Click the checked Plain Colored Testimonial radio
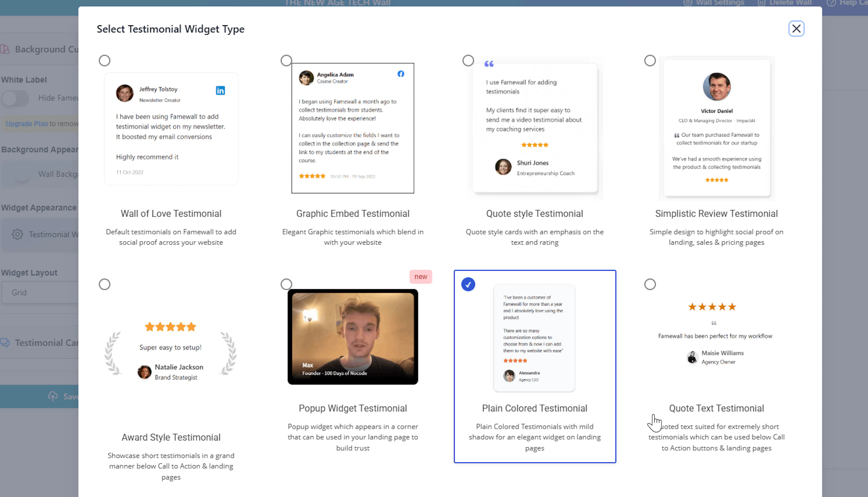Screen dimensions: 868x497 pyautogui.click(x=468, y=284)
